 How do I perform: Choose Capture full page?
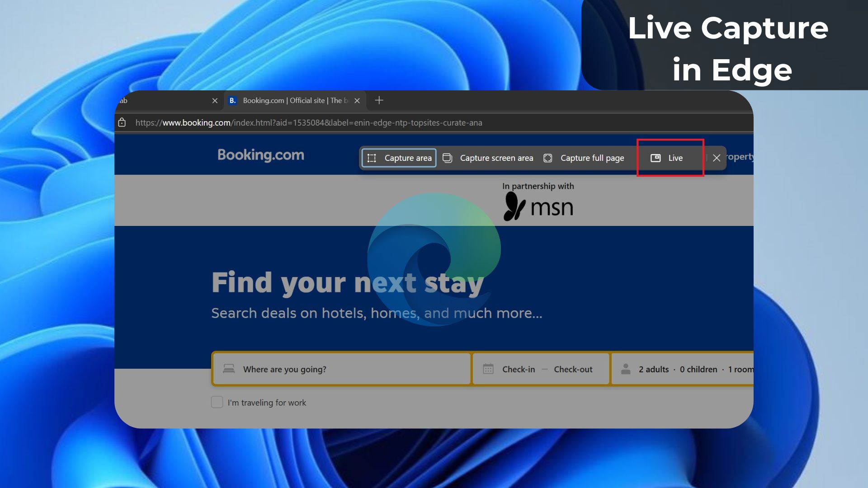point(584,158)
